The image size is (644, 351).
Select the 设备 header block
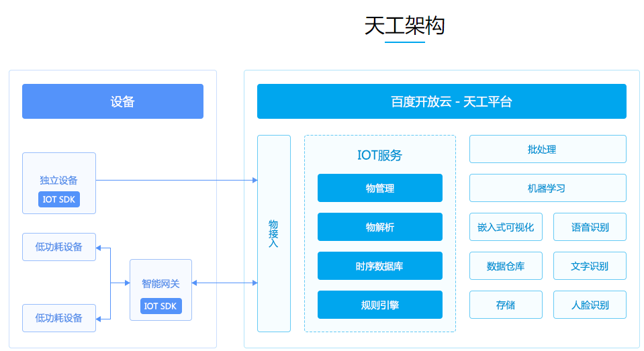(113, 101)
